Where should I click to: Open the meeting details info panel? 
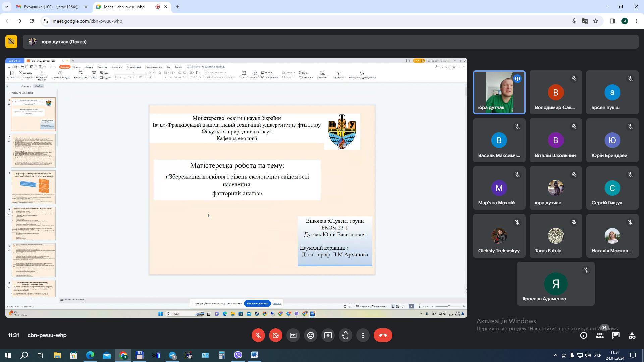(584, 335)
